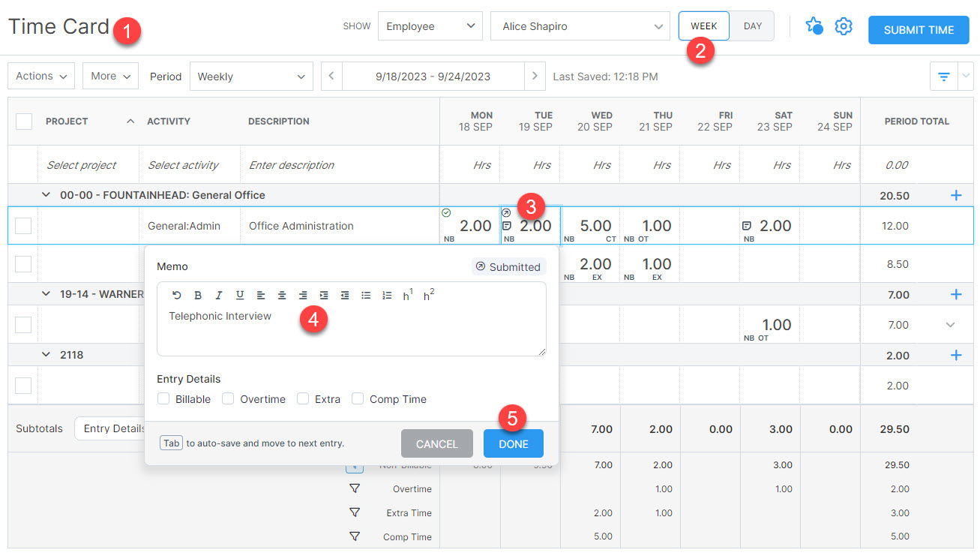Check the Comp Time option in Entry Details
Viewport: 980px width, 556px height.
point(358,398)
